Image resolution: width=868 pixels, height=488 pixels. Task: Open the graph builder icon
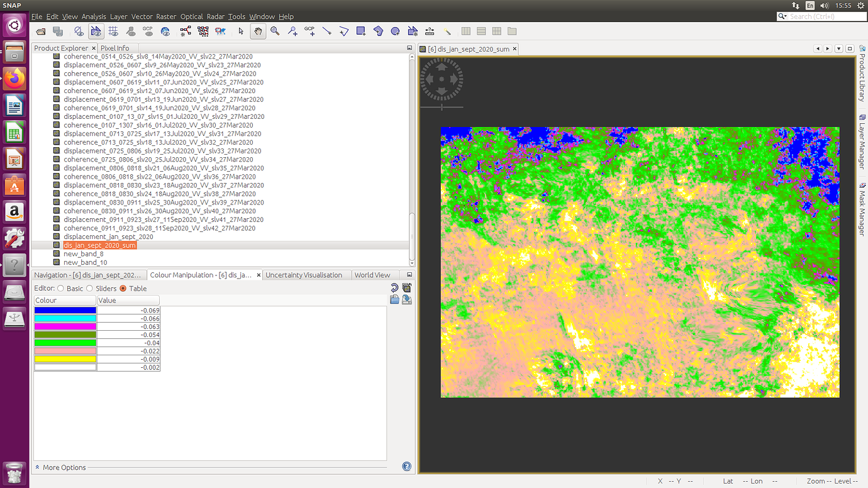186,31
